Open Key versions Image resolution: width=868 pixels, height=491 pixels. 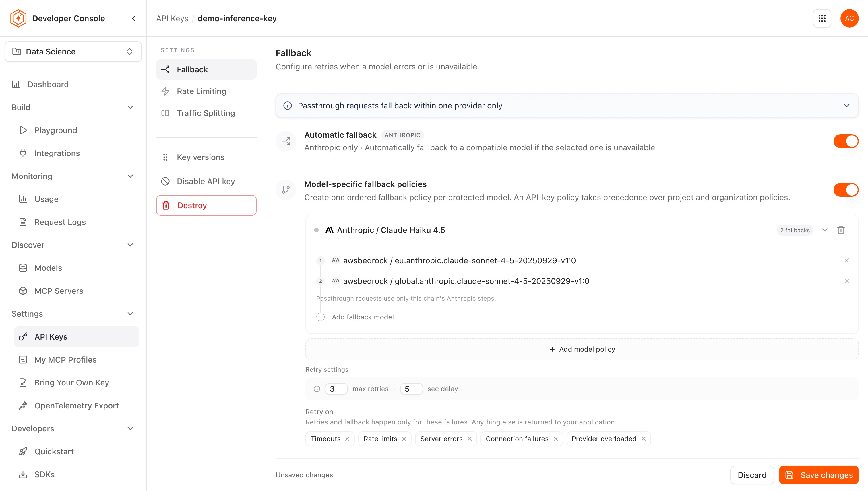pyautogui.click(x=206, y=157)
